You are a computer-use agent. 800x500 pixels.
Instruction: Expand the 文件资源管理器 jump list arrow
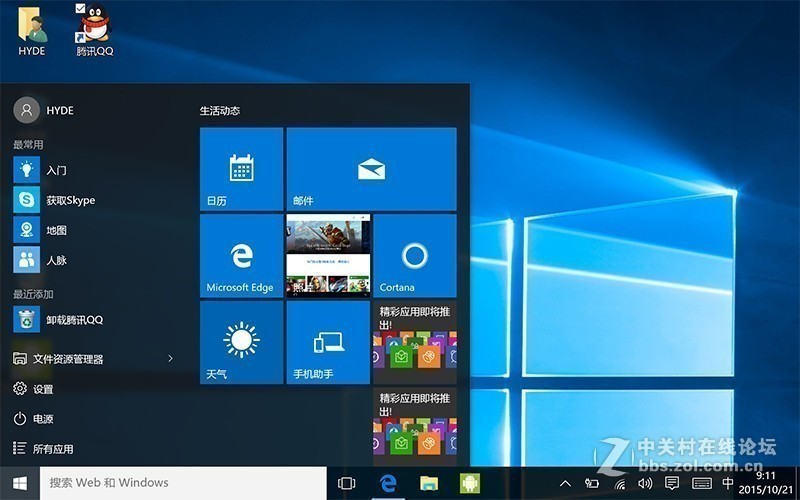170,358
